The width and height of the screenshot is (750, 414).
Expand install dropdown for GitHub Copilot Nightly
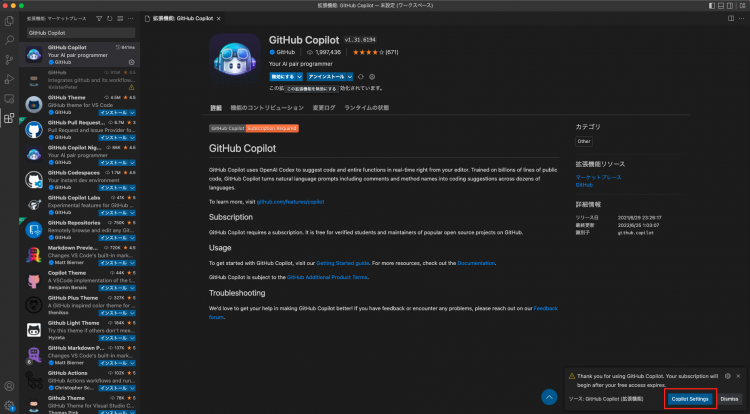pyautogui.click(x=132, y=163)
